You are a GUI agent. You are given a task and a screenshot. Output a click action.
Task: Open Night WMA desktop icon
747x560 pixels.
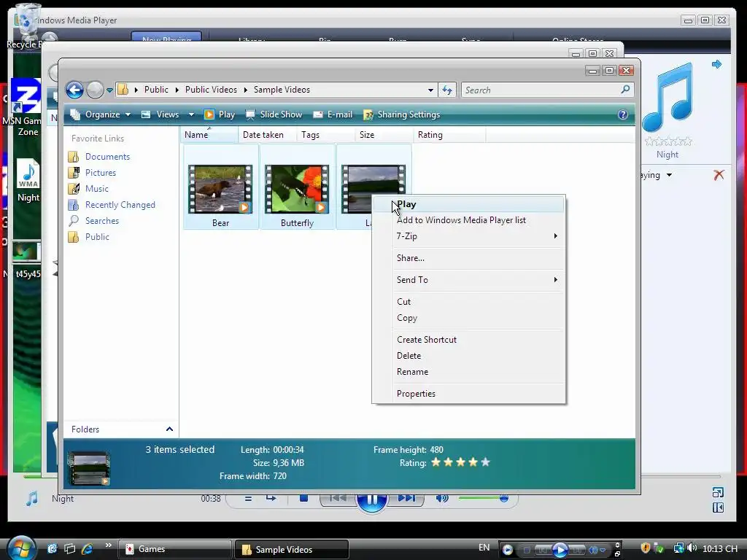pyautogui.click(x=28, y=181)
